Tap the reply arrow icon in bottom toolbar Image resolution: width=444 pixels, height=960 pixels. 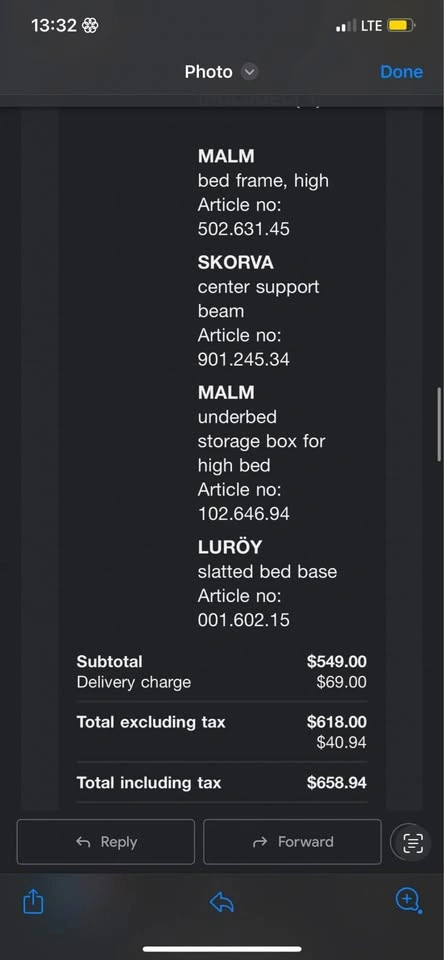click(222, 902)
